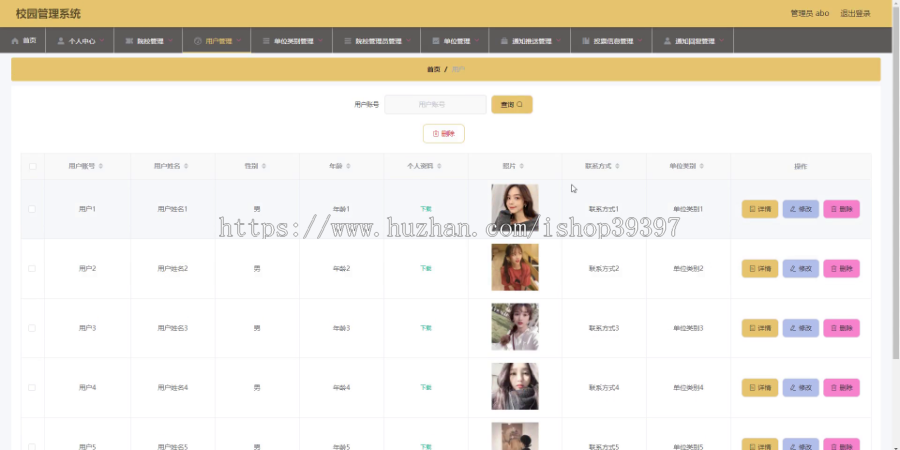Check the checkbox for row 用户3

click(32, 328)
